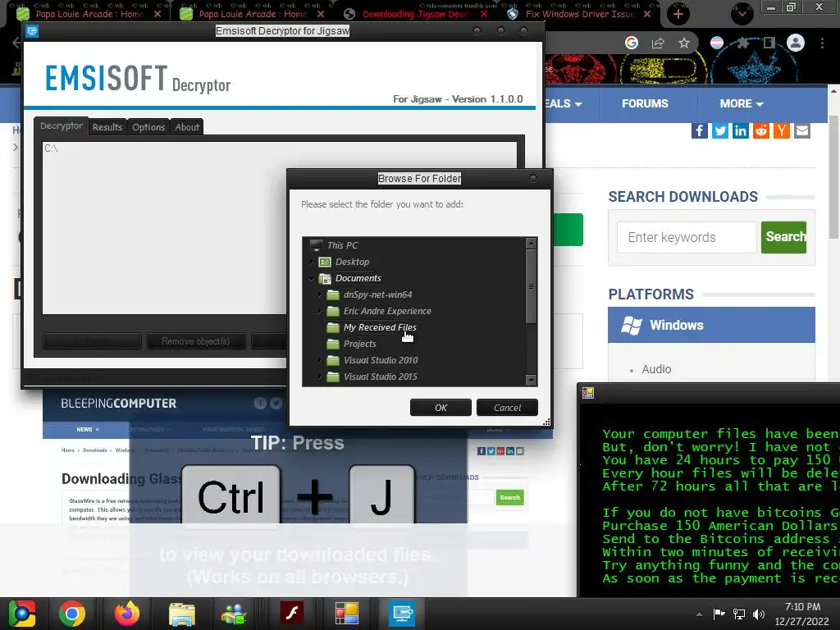Close the first Papa Louie Arcade tab
Viewport: 840px width, 630px height.
point(157,14)
